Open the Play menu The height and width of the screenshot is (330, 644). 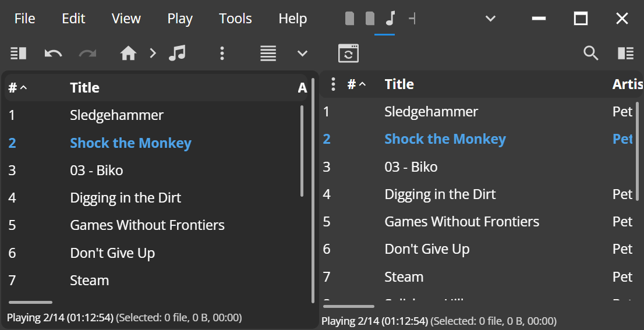point(180,19)
